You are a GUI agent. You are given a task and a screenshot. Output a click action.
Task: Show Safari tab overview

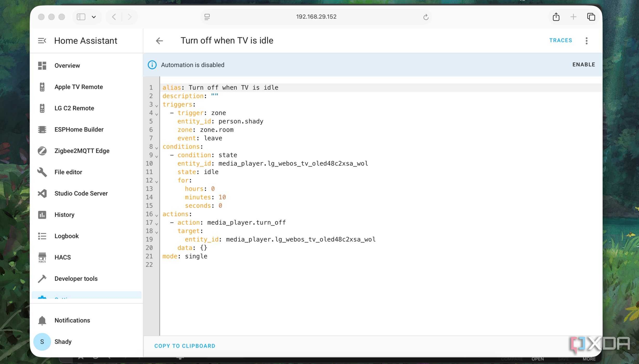(591, 17)
